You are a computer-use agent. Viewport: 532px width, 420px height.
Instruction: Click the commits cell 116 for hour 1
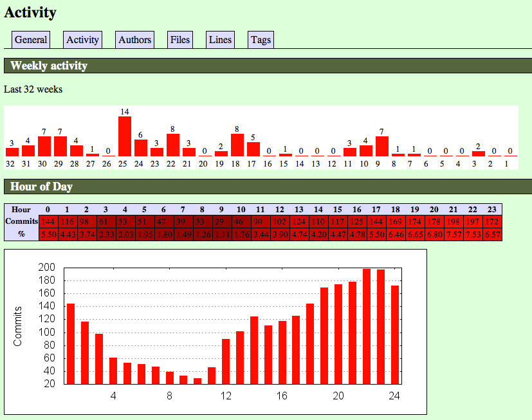(68, 221)
